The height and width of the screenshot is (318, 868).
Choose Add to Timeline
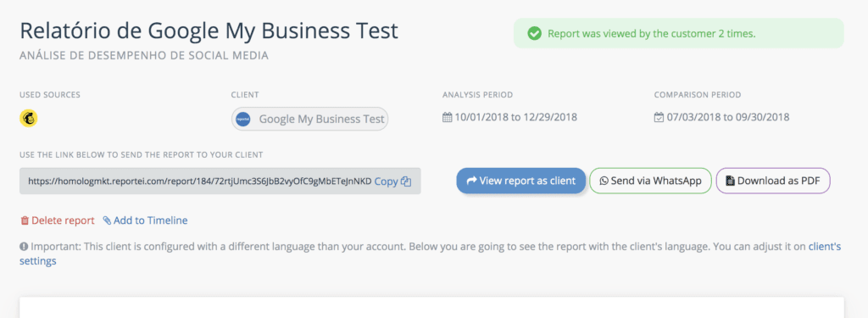(x=146, y=220)
